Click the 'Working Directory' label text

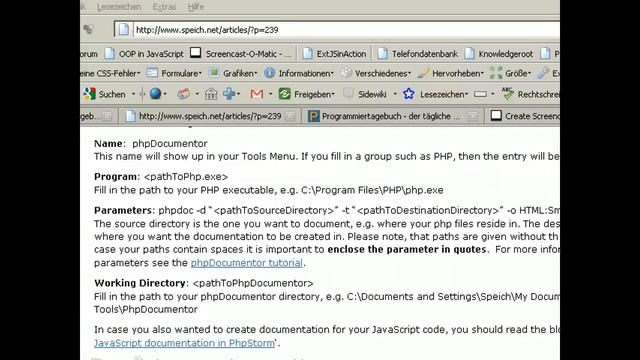[140, 283]
